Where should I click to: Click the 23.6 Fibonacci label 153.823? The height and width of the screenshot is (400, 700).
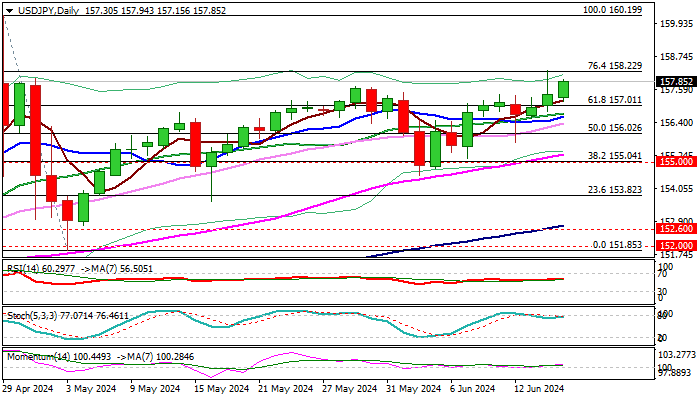coord(615,189)
